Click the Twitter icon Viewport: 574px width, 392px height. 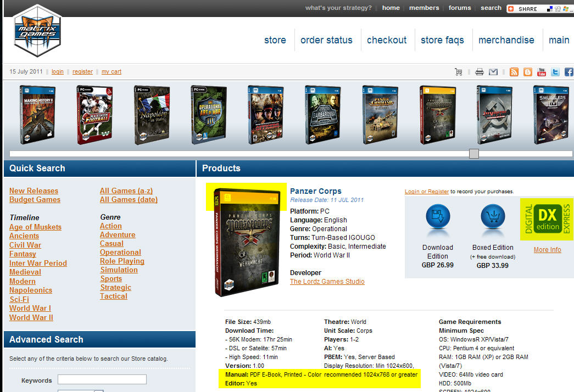point(555,72)
